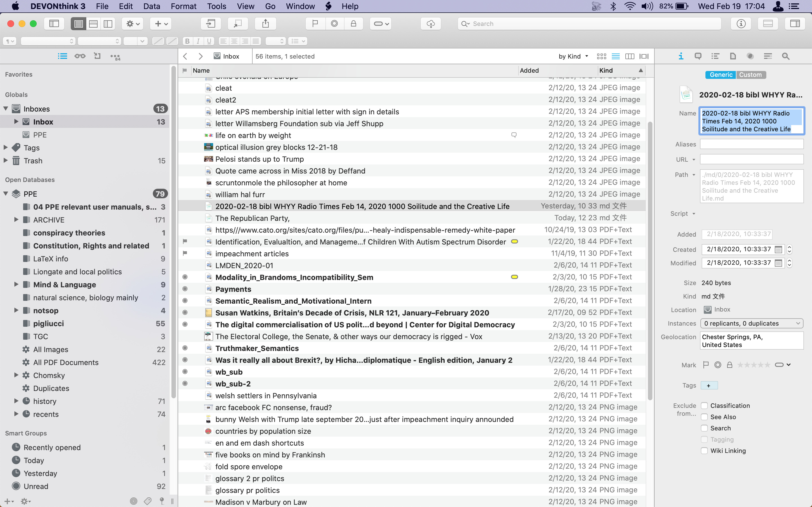Screen dimensions: 812x507
Task: Switch to the Custom info tab
Action: pos(750,75)
